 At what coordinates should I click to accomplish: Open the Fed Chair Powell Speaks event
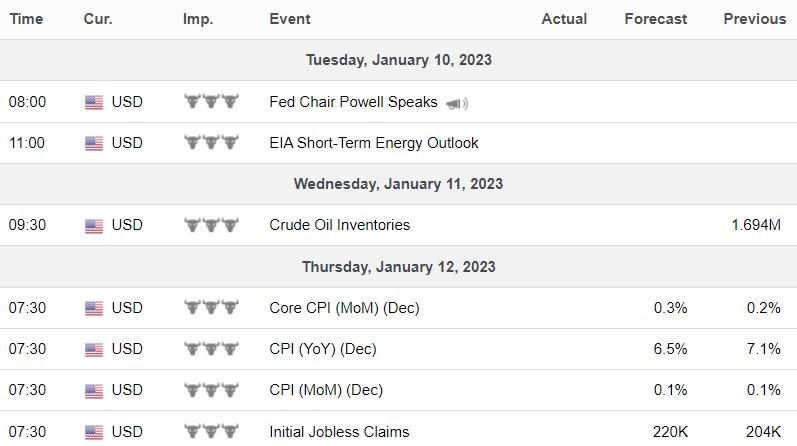(353, 102)
